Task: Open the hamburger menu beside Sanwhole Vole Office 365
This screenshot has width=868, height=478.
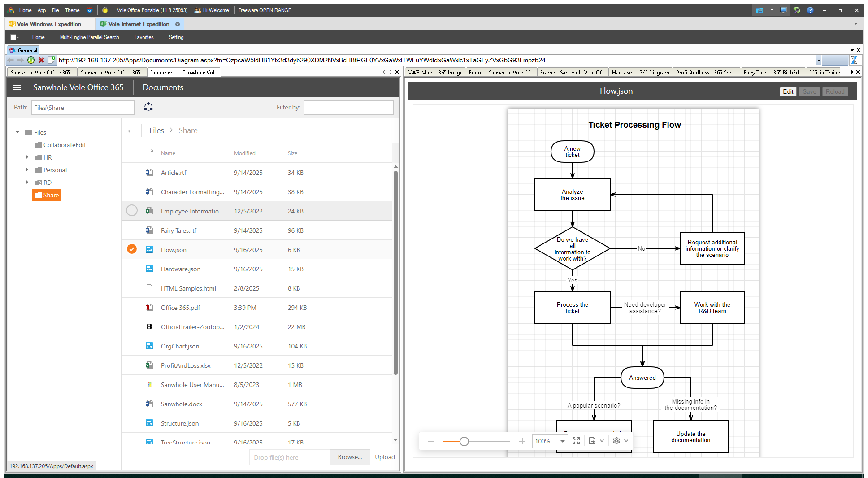Action: [17, 87]
